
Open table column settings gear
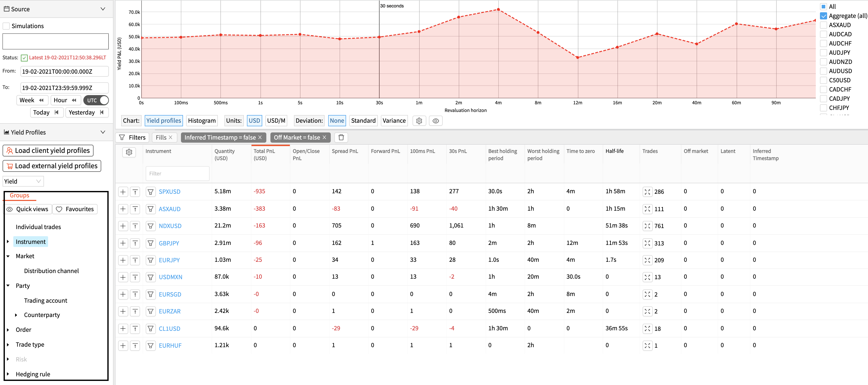click(129, 152)
